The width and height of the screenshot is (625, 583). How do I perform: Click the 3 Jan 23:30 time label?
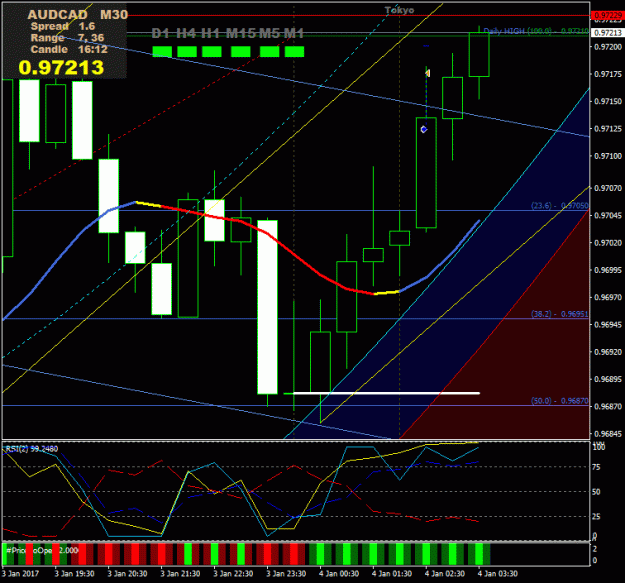click(x=286, y=574)
